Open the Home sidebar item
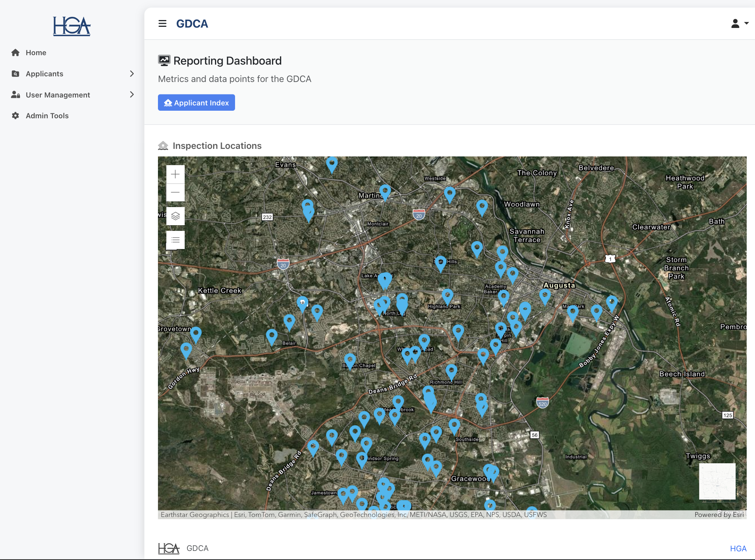This screenshot has width=755, height=560. click(36, 53)
